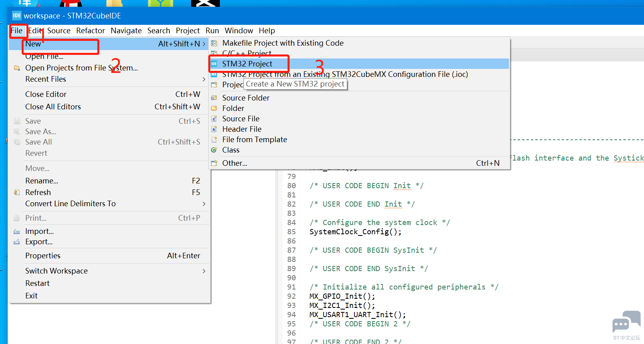Screen dimensions: 644x344
Task: Open Properties from File menu
Action: point(109,255)
